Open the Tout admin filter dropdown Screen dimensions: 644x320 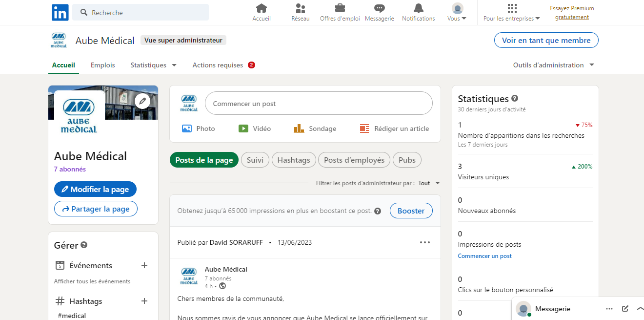[x=429, y=183]
